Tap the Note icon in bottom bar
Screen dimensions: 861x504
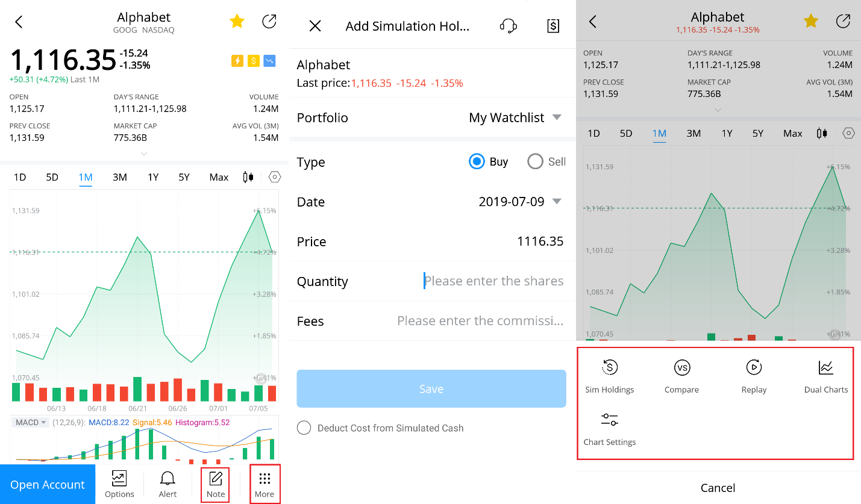[x=216, y=480]
